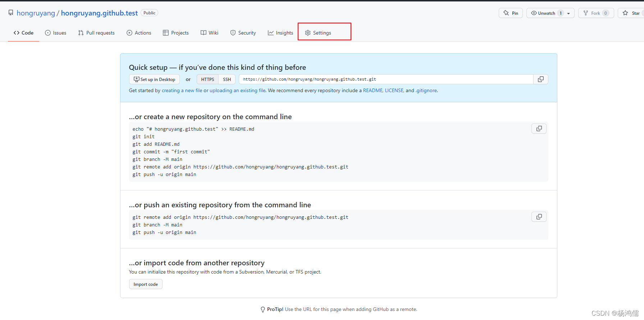Click the repository icon beside hongruyang
Image resolution: width=644 pixels, height=320 pixels.
pos(11,13)
